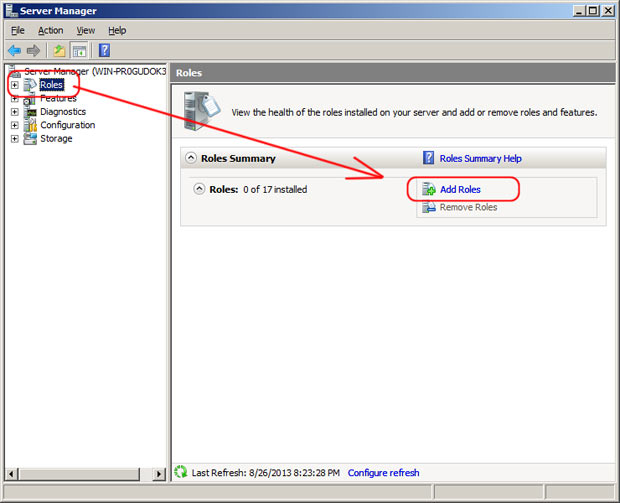Click the Forward arrow toolbar icon
Screen dimensions: 620x503
[33, 51]
